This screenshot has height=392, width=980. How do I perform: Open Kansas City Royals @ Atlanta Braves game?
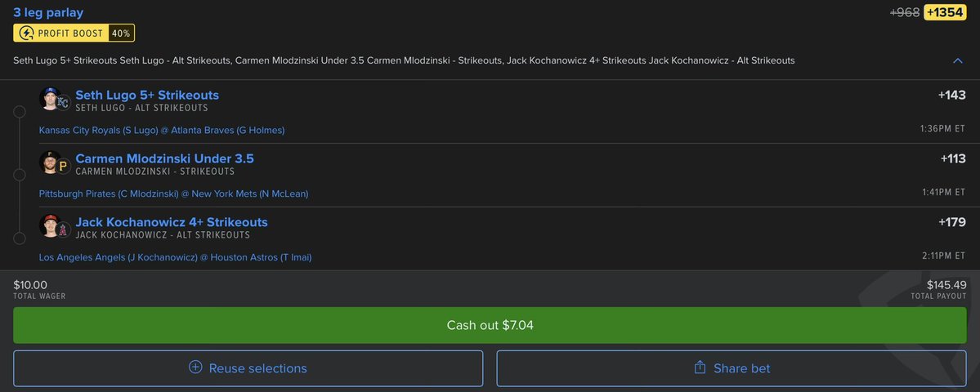pos(162,130)
